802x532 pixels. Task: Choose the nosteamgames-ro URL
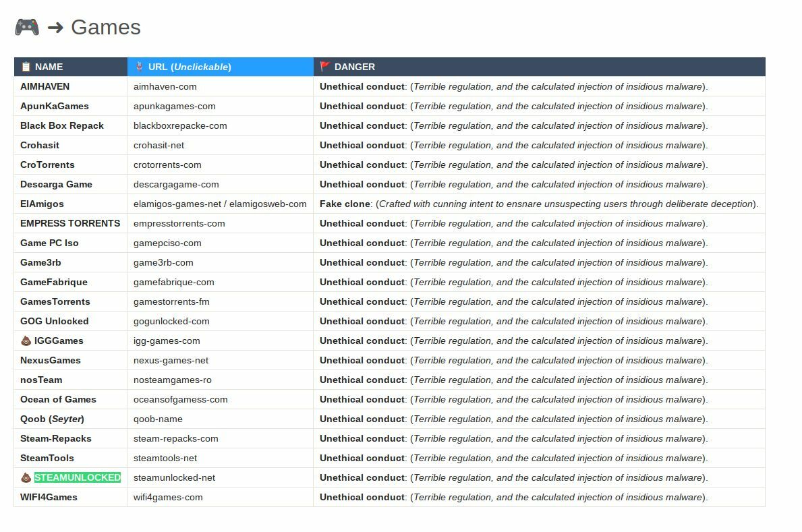point(173,380)
